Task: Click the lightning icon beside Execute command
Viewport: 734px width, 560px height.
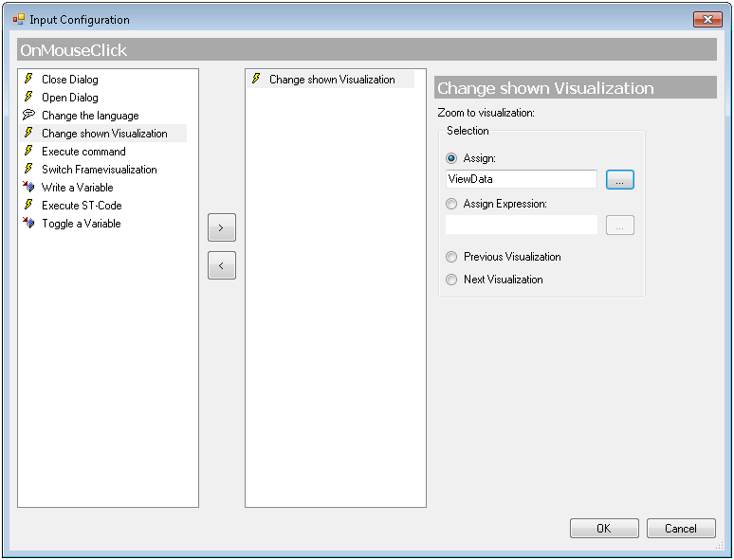Action: (x=28, y=151)
